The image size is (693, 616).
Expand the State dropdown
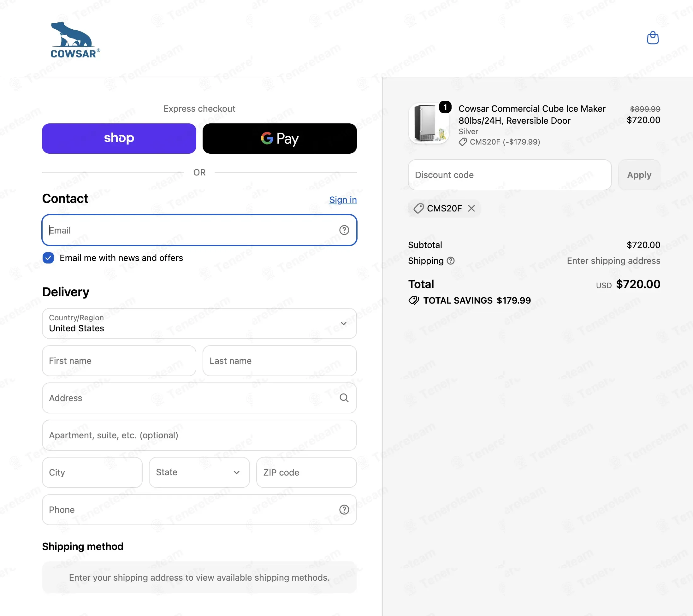[x=199, y=472]
